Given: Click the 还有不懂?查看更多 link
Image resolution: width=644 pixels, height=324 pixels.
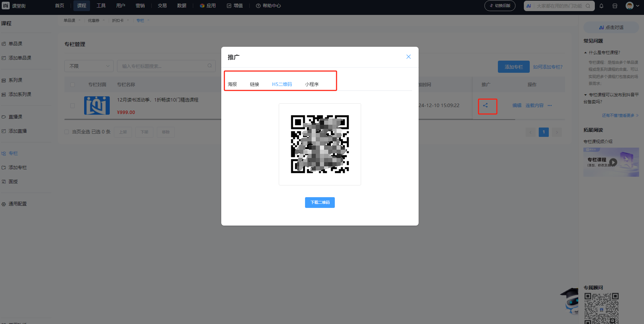Looking at the screenshot, I should (620, 115).
